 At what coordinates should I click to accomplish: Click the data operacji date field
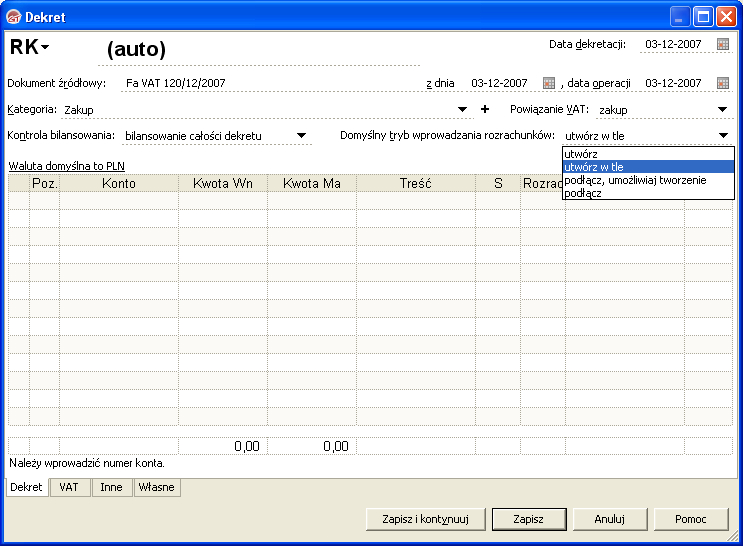coord(673,83)
